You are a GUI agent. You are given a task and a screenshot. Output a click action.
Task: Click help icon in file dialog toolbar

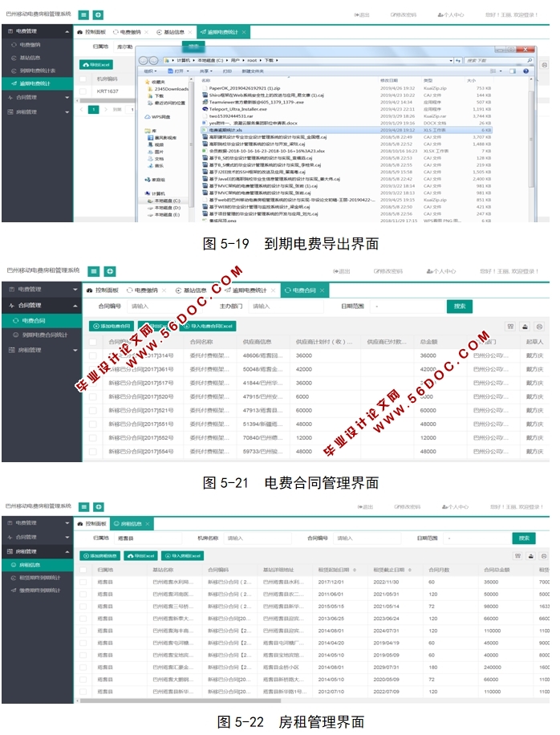point(526,71)
